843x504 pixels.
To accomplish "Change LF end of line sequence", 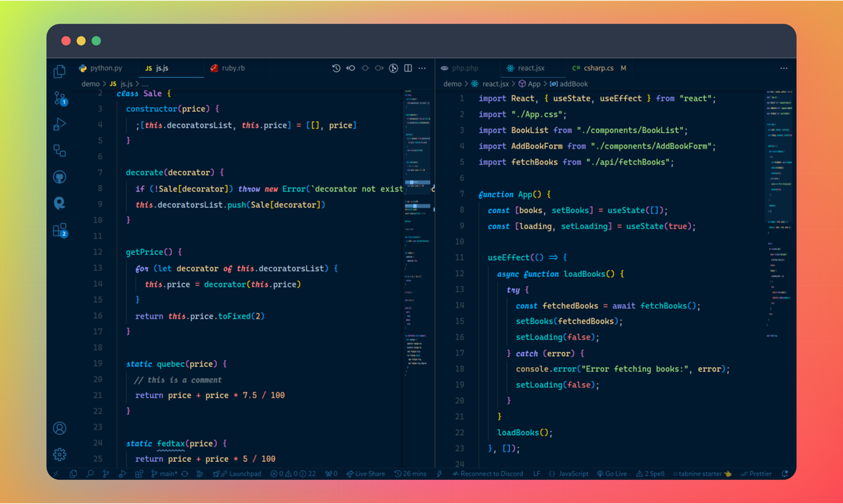I will (x=537, y=474).
